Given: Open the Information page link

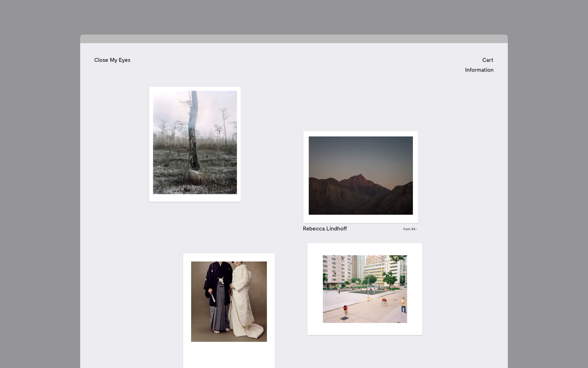Looking at the screenshot, I should pos(479,70).
